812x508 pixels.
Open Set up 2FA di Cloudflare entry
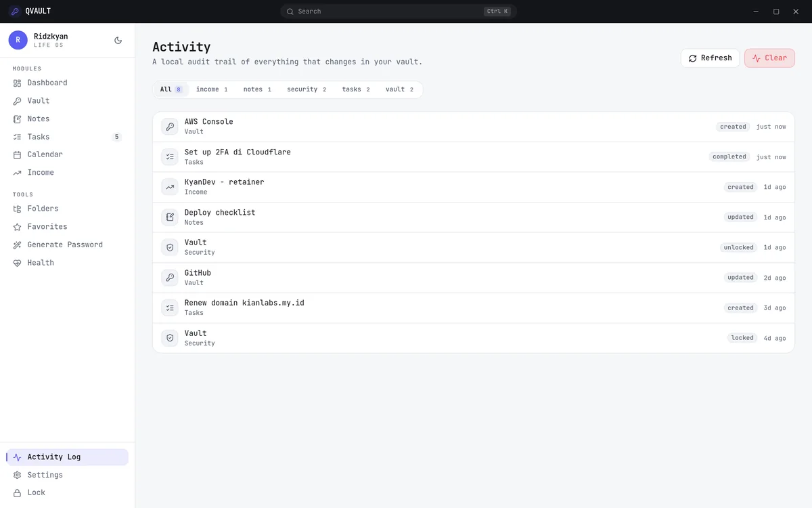[x=474, y=157]
